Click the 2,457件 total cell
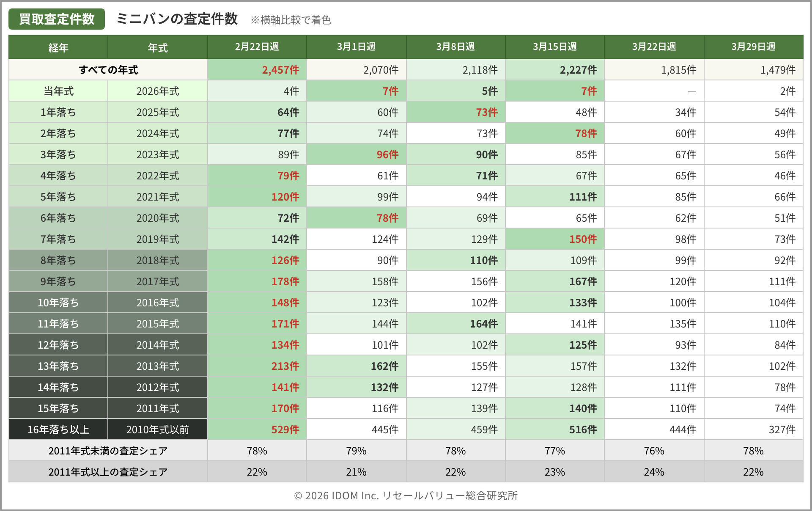 (x=280, y=70)
